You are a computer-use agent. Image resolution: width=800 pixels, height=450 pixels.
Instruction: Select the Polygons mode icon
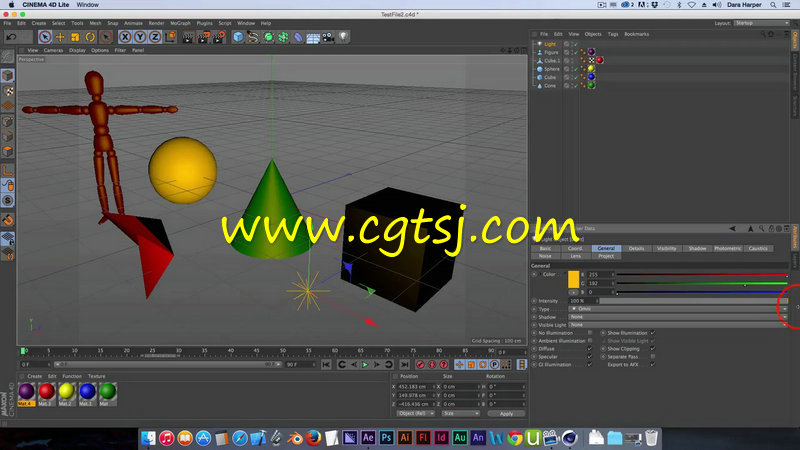click(8, 152)
